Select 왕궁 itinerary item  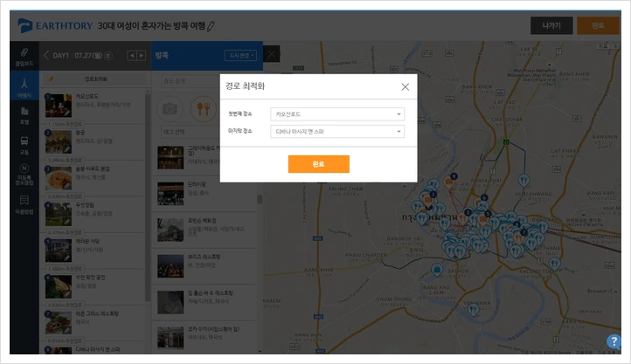tap(94, 141)
